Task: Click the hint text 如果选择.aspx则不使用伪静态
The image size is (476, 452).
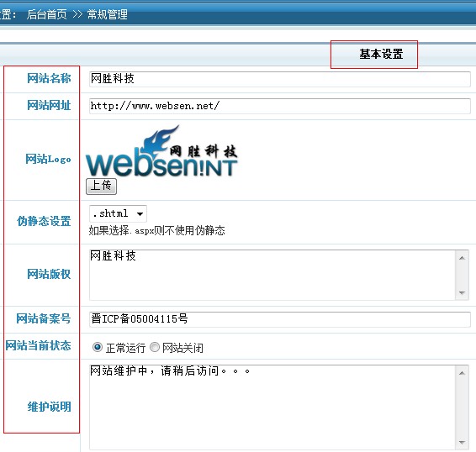Action: [x=157, y=230]
